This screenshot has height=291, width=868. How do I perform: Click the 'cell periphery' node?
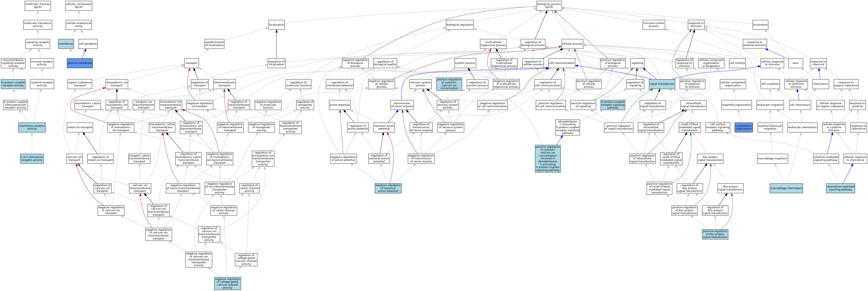pyautogui.click(x=88, y=44)
